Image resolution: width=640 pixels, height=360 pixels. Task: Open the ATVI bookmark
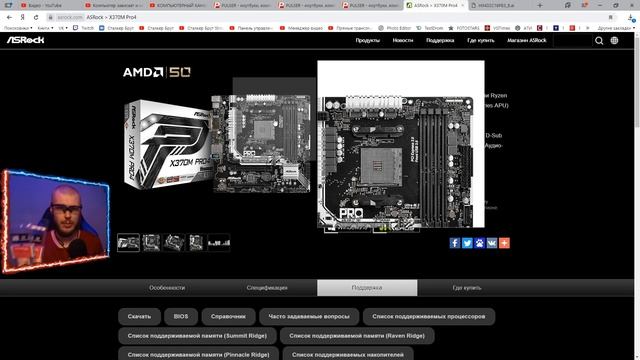[523, 28]
